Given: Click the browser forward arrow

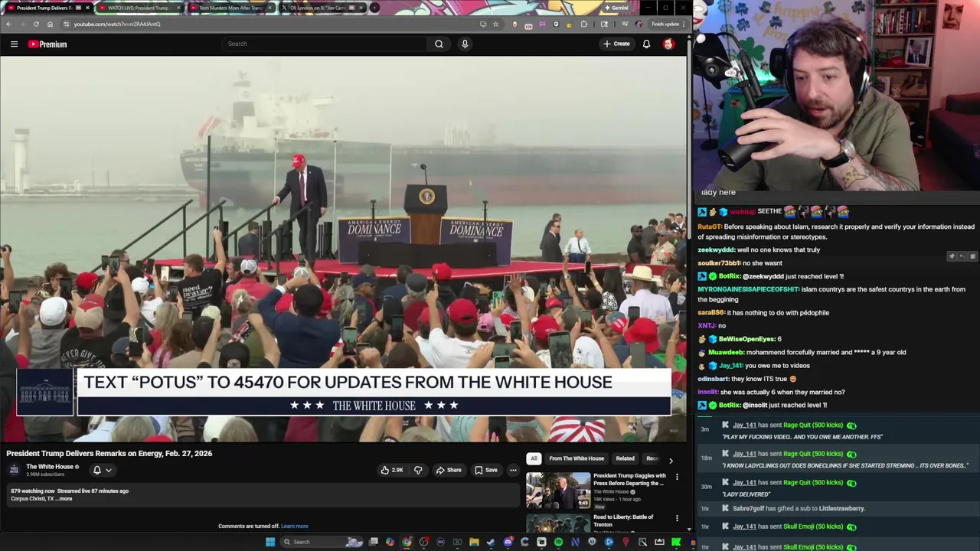Looking at the screenshot, I should [x=22, y=24].
